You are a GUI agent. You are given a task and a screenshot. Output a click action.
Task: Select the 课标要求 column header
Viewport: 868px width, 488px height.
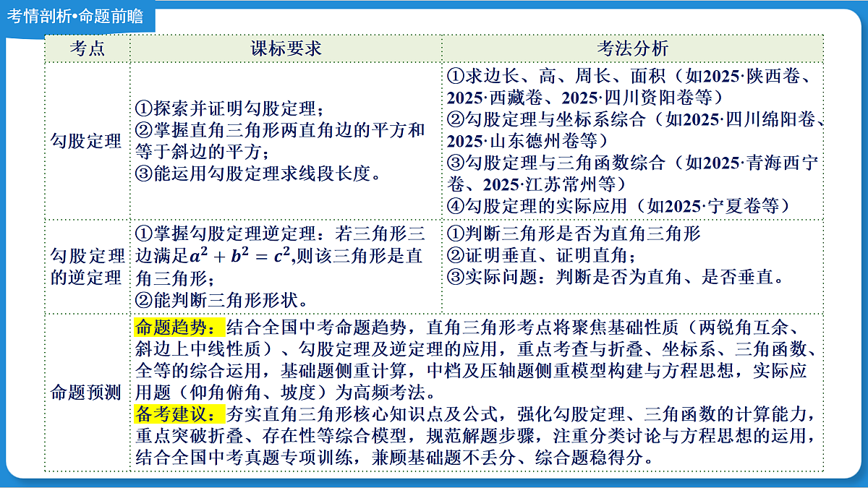point(286,48)
